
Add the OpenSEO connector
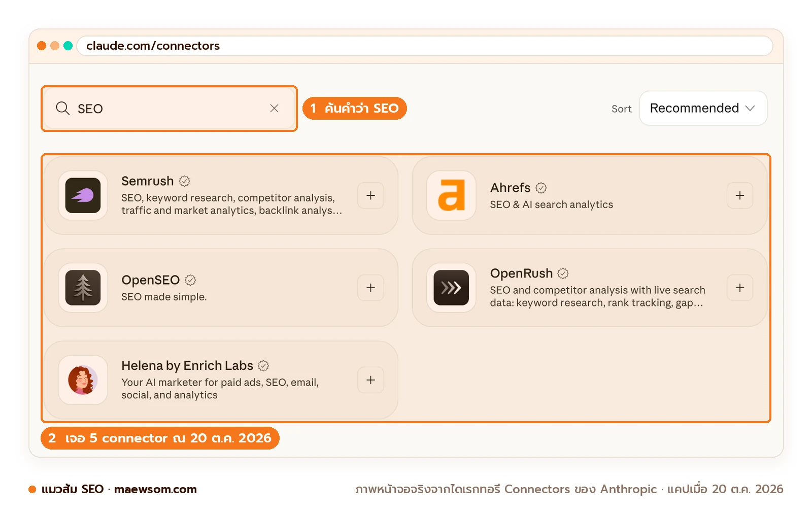[371, 288]
